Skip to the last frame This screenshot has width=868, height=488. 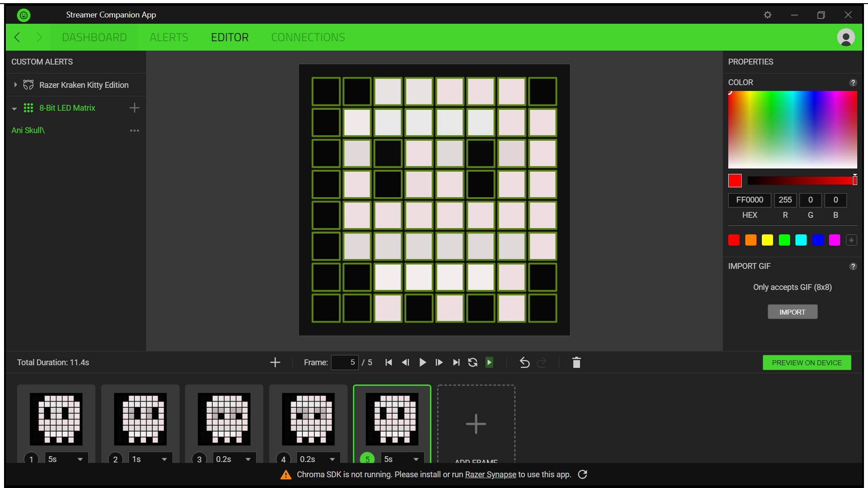tap(456, 363)
